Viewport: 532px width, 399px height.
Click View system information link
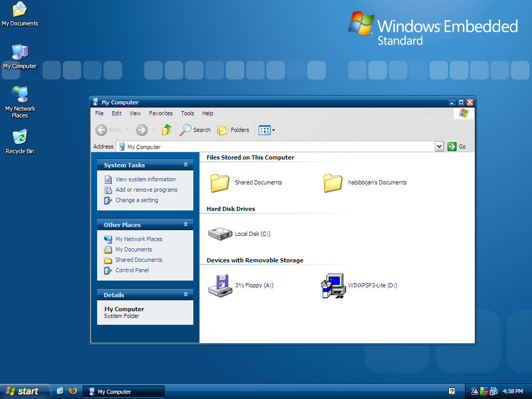145,179
